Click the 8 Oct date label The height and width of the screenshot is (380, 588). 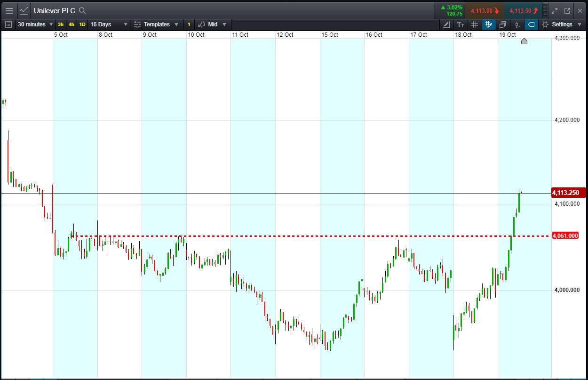tap(105, 35)
